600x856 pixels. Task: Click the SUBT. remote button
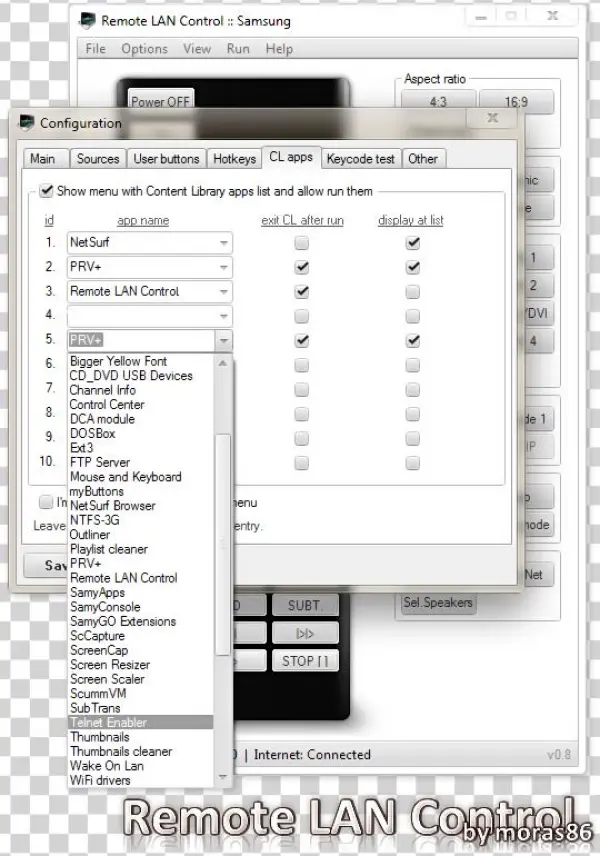(305, 605)
